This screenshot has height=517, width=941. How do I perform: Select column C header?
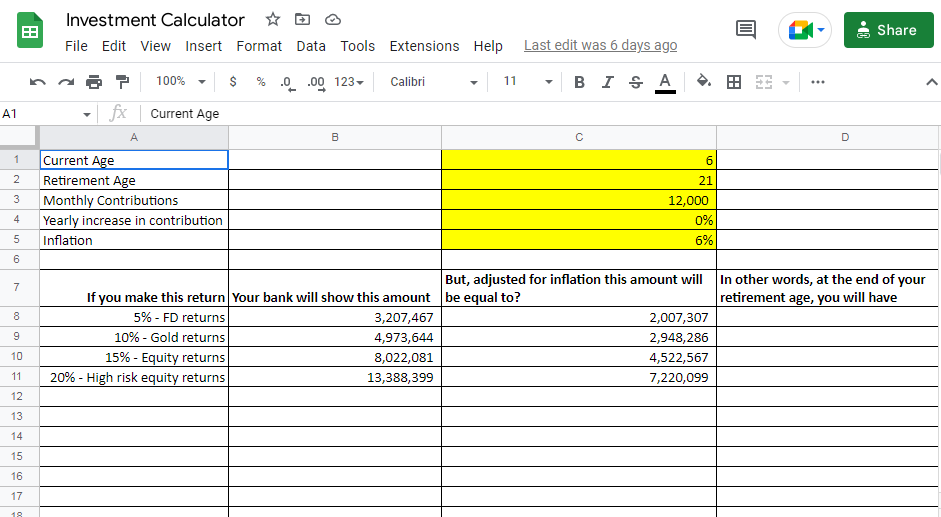(579, 138)
